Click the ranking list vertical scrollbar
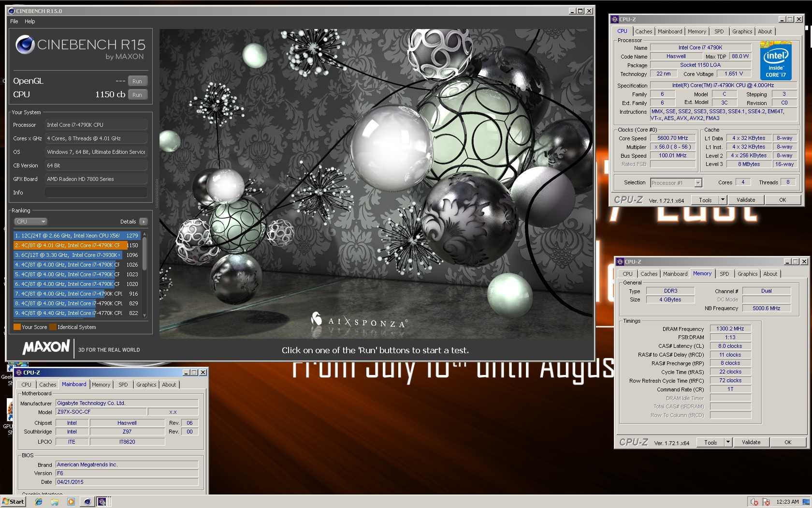Screen dimensions: 812x508 (x=144, y=275)
